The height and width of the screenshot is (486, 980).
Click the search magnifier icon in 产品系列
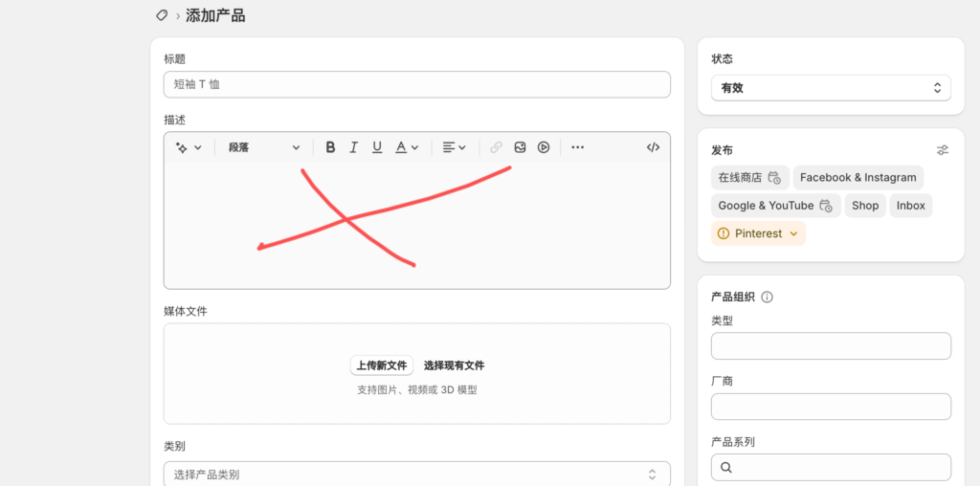click(x=726, y=467)
